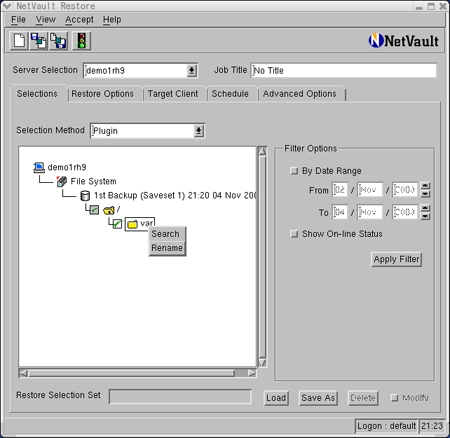Click the blank new document toolbar icon
Image resolution: width=450 pixels, height=438 pixels.
point(19,41)
